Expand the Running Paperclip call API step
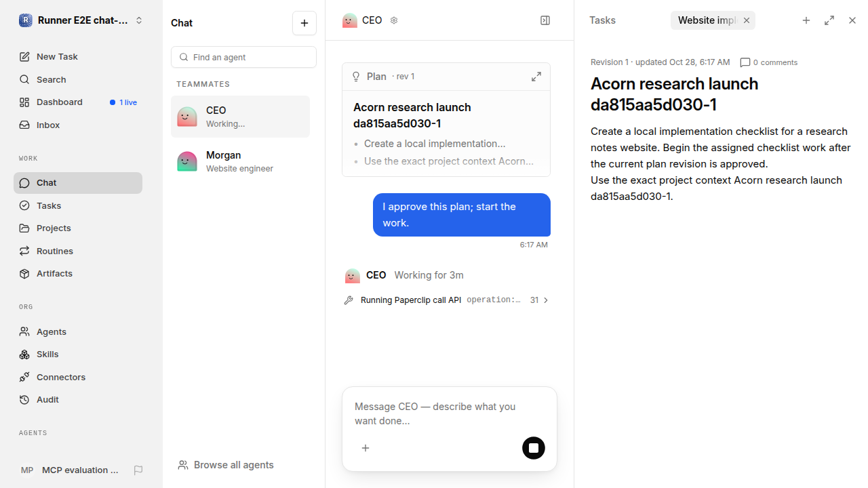Screen dimensions: 868x488 (x=447, y=300)
